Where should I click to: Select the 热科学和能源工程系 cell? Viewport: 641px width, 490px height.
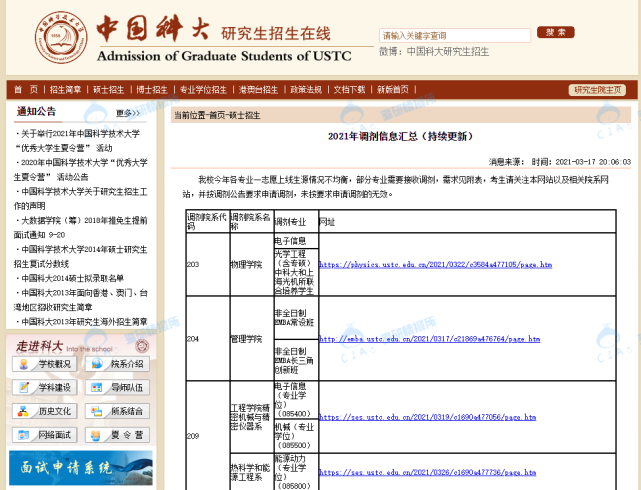point(252,472)
